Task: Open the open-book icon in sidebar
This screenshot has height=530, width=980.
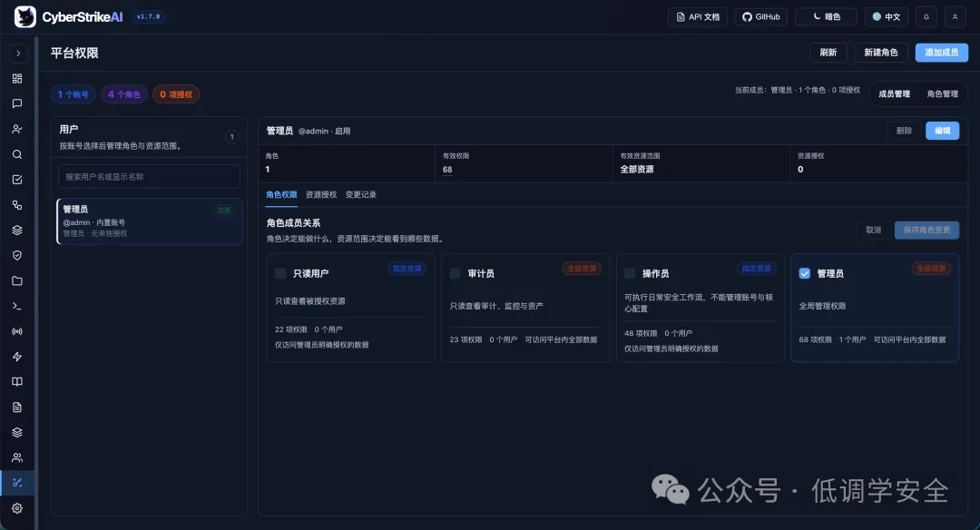Action: (x=17, y=382)
